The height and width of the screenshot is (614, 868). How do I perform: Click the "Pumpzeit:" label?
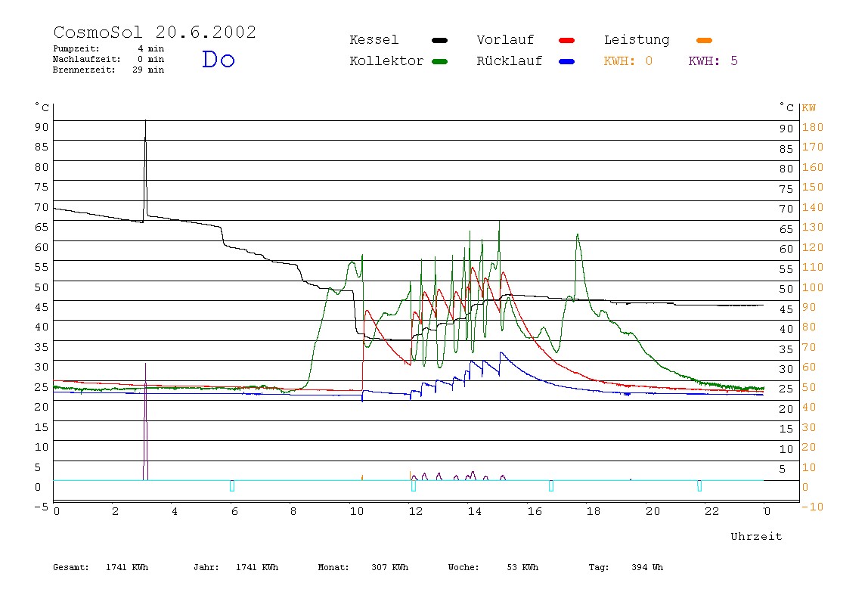point(76,48)
